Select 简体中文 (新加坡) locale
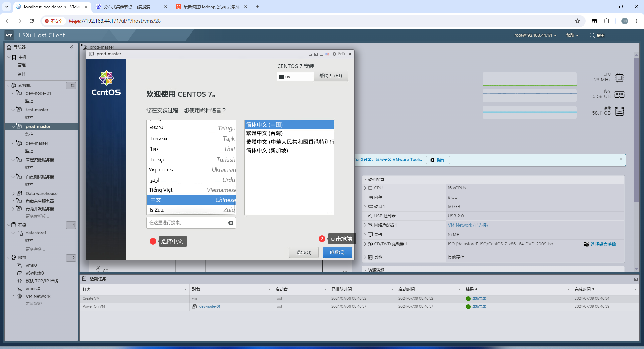 289,150
